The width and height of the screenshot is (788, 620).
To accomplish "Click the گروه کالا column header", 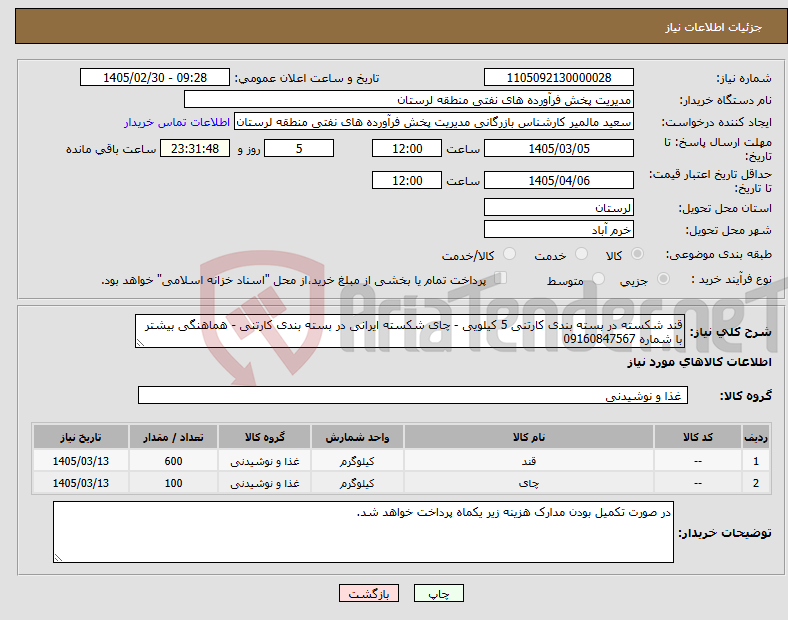I will tap(264, 437).
